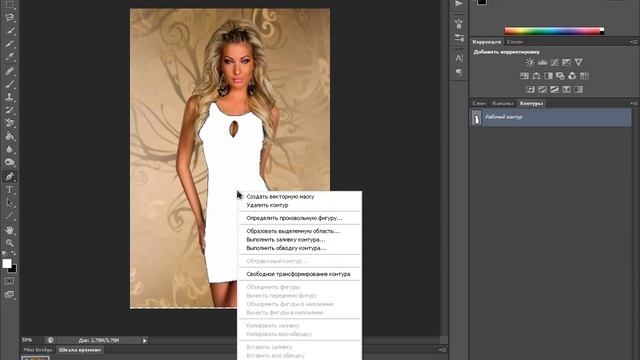Viewport: 640px width, 360px height.
Task: Open the Paragraph panel icon
Action: (x=459, y=72)
